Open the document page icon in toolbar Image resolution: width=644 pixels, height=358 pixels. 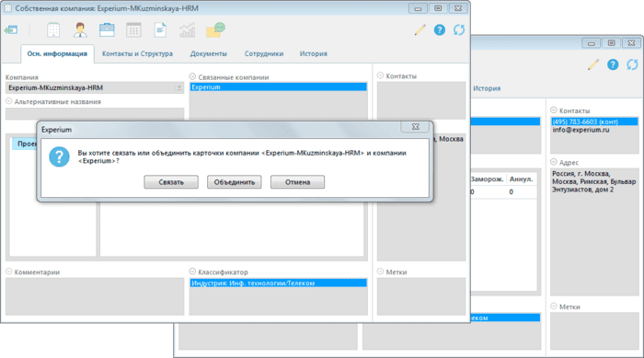(160, 30)
